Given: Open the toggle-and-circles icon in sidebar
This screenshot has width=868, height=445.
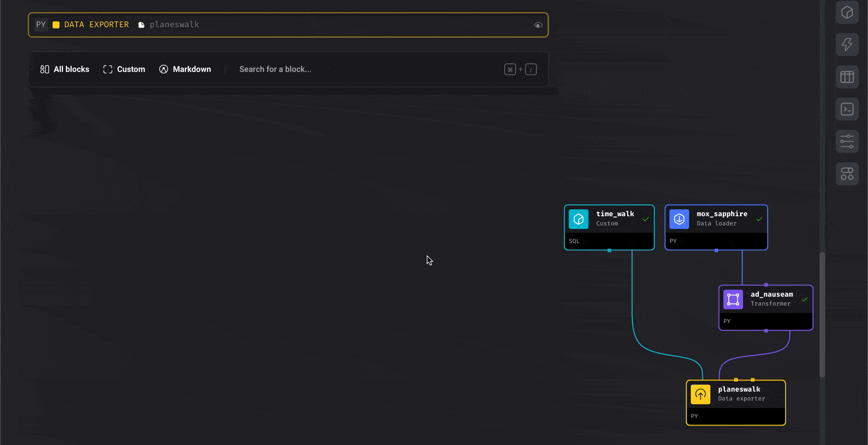Looking at the screenshot, I should pyautogui.click(x=847, y=174).
